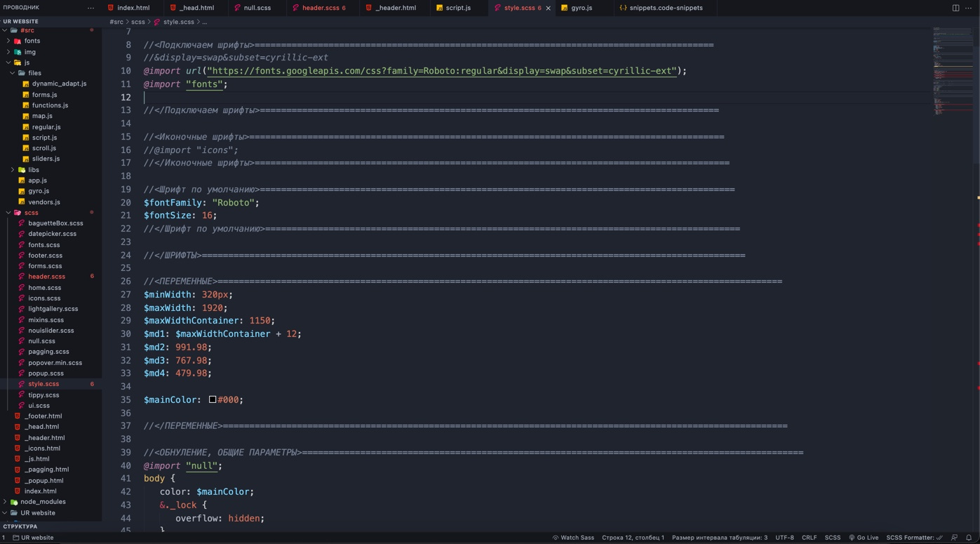Open _footer.html file

pos(43,416)
